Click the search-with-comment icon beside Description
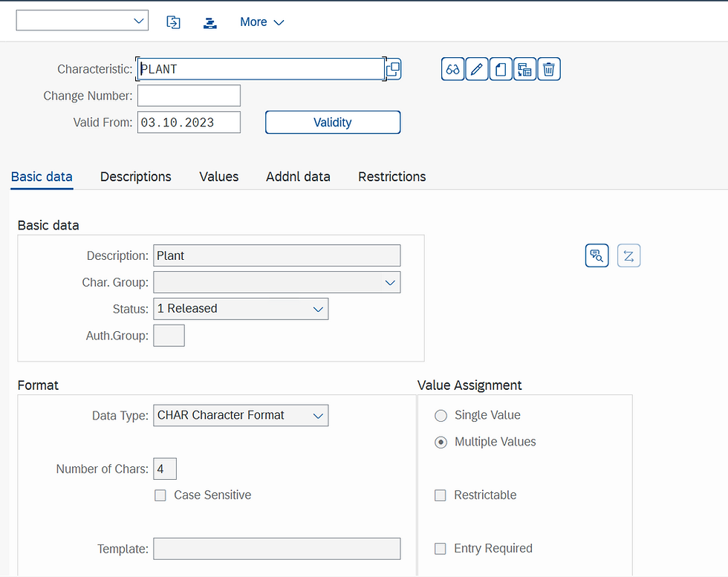Screen dimensions: 728x577 (597, 255)
